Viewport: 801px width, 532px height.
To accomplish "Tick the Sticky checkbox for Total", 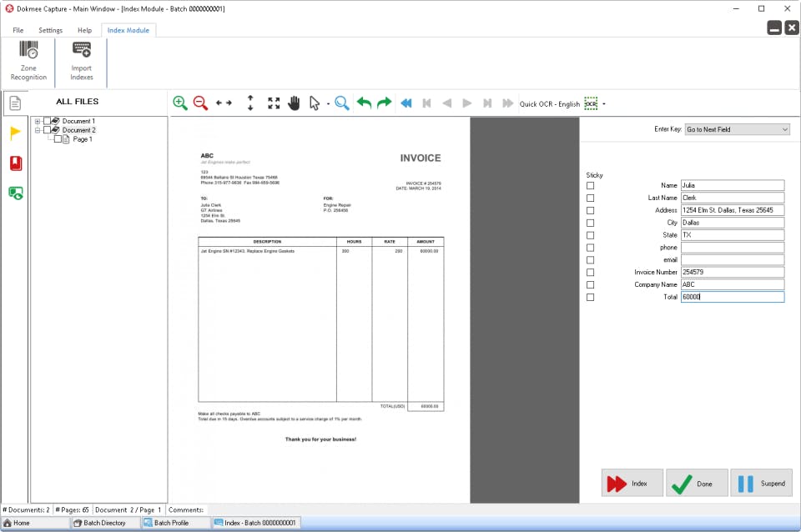I will (x=591, y=297).
